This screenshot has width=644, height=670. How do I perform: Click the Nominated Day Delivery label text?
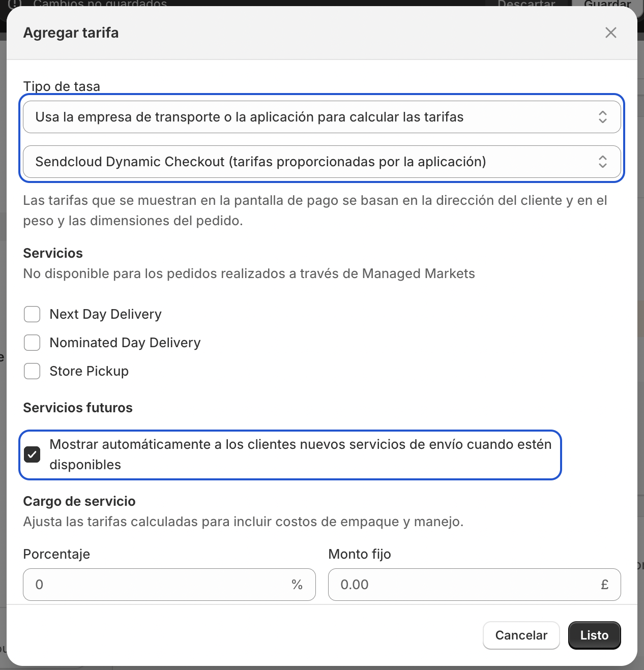point(125,343)
